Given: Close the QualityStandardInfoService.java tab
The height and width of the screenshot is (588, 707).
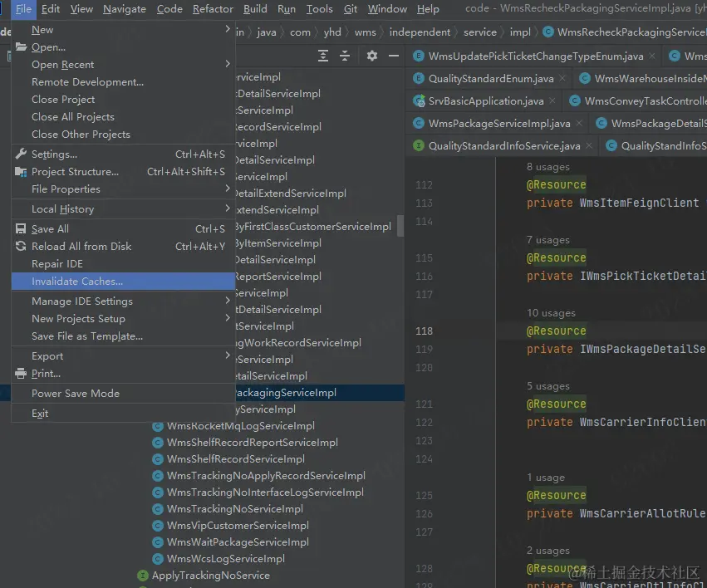Looking at the screenshot, I should (589, 145).
